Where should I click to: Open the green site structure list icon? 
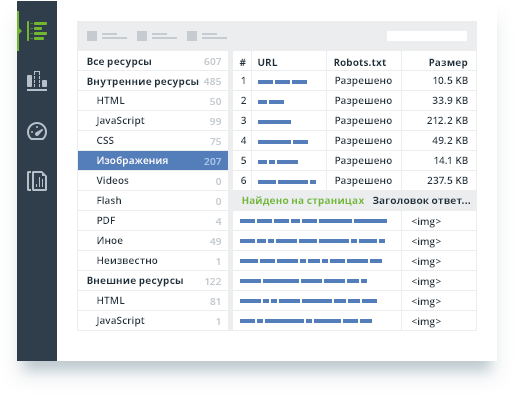point(37,31)
